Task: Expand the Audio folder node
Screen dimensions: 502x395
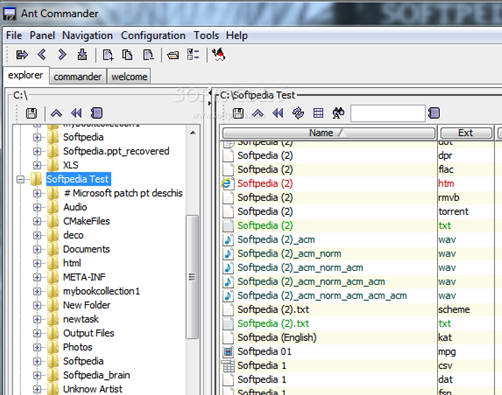Action: click(x=37, y=207)
